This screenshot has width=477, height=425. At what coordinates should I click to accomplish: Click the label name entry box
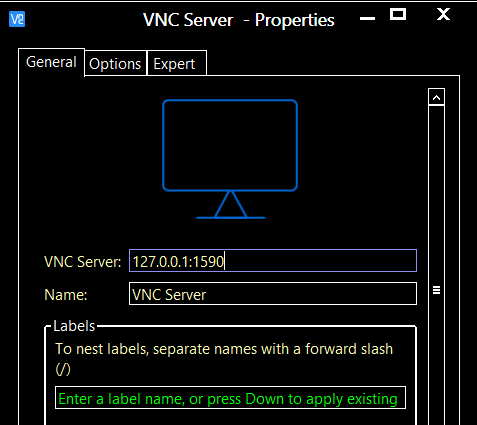click(x=230, y=398)
